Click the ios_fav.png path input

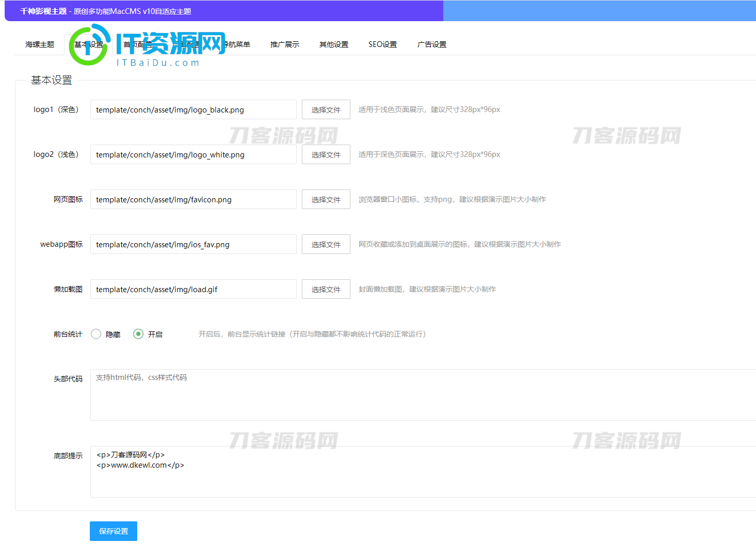pyautogui.click(x=194, y=244)
